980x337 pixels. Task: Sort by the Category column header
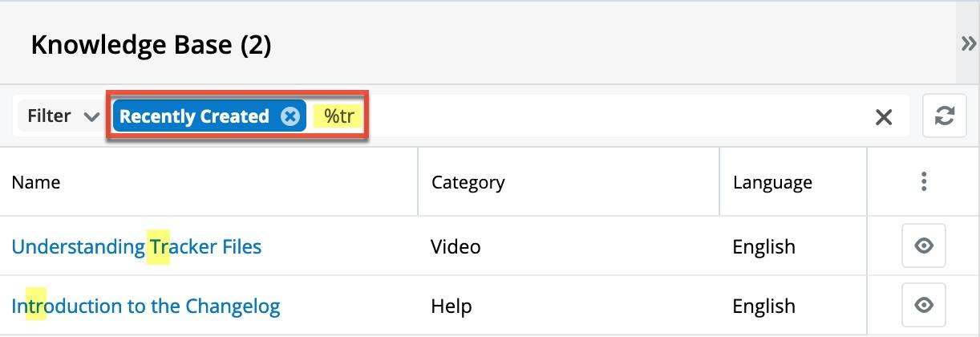click(x=468, y=182)
